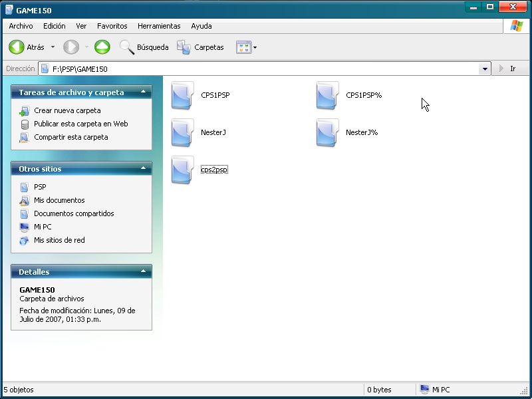
Task: Go to Mis documentos link
Action: tap(59, 200)
